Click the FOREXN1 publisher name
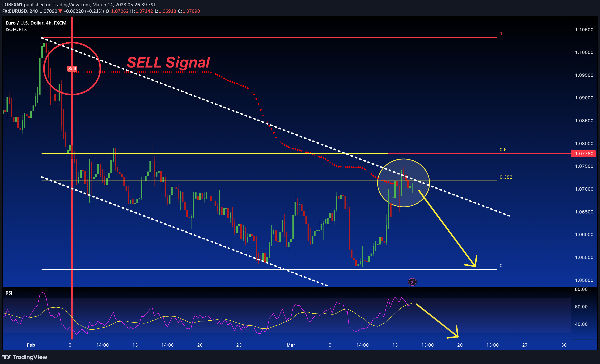Viewport: 600px width, 364px height. tap(12, 5)
